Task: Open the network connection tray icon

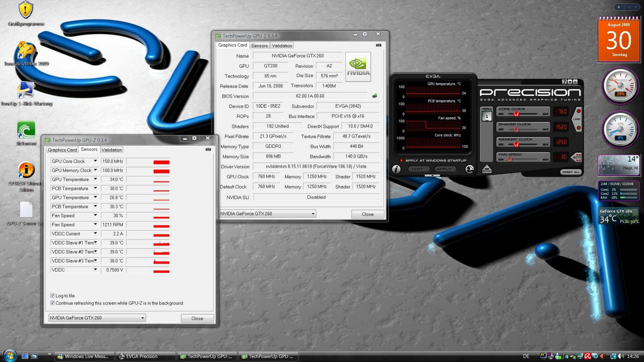Action: tap(613, 356)
